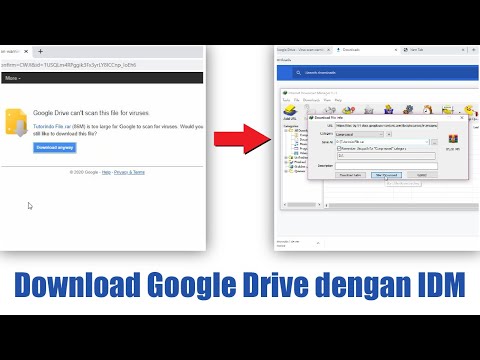Click the Download Later button
Image resolution: width=480 pixels, height=360 pixels.
pyautogui.click(x=350, y=175)
